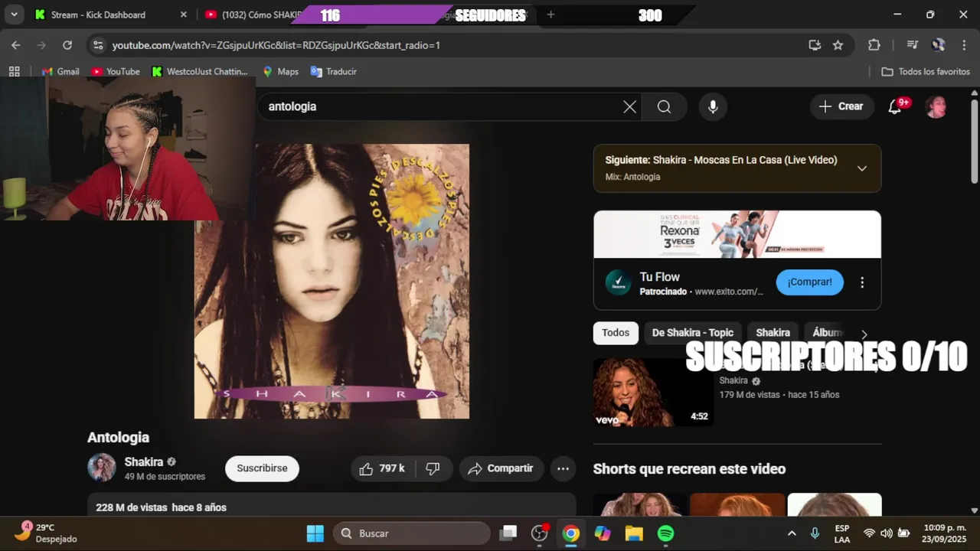Viewport: 980px width, 551px height.
Task: Open the Windows Start menu
Action: (x=315, y=533)
